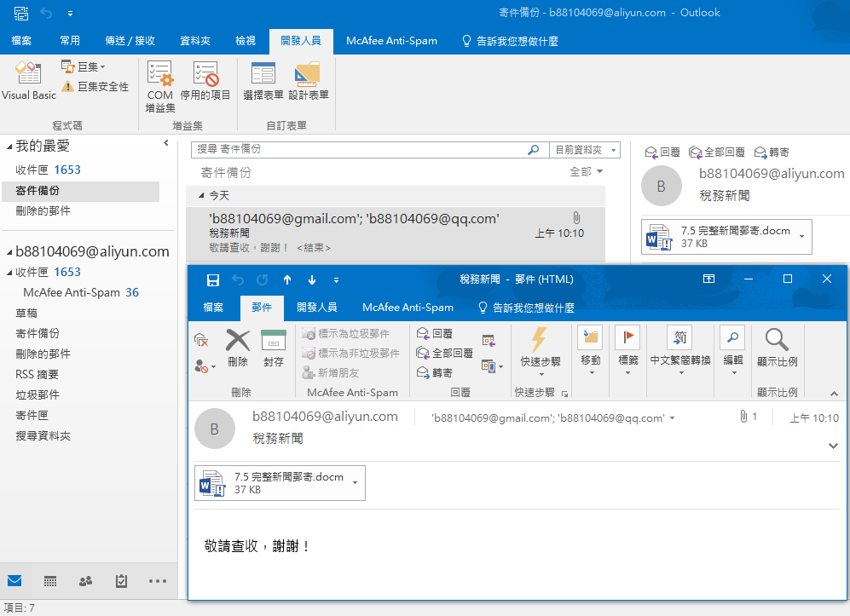Screen dimensions: 850x616
Task: Click the 忽略 conversation icon in 刪除 group
Action: [x=201, y=340]
